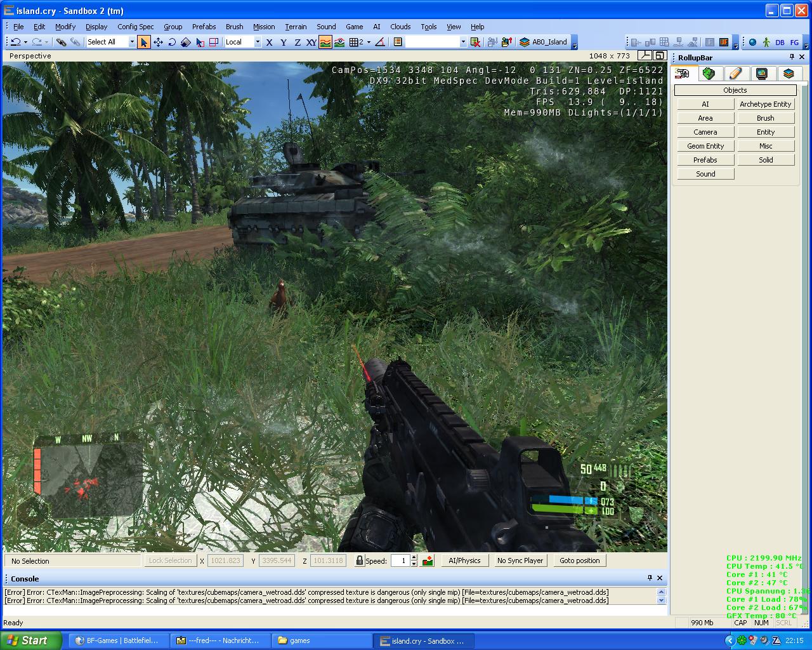Click the Link object chain icon

click(61, 42)
